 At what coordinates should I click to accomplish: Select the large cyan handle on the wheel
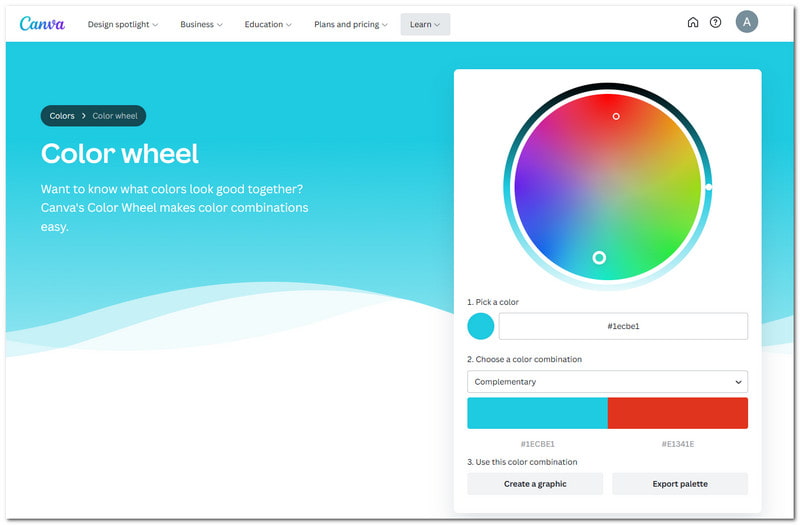pyautogui.click(x=599, y=258)
